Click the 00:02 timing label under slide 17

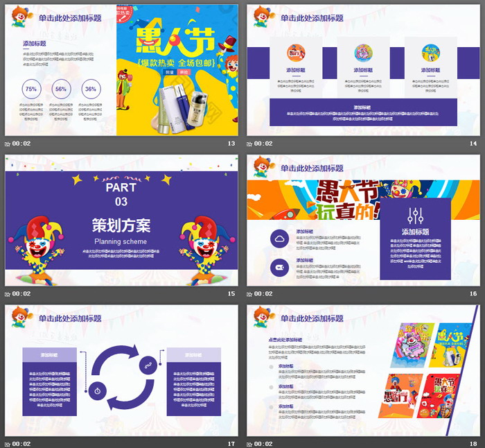[21, 443]
